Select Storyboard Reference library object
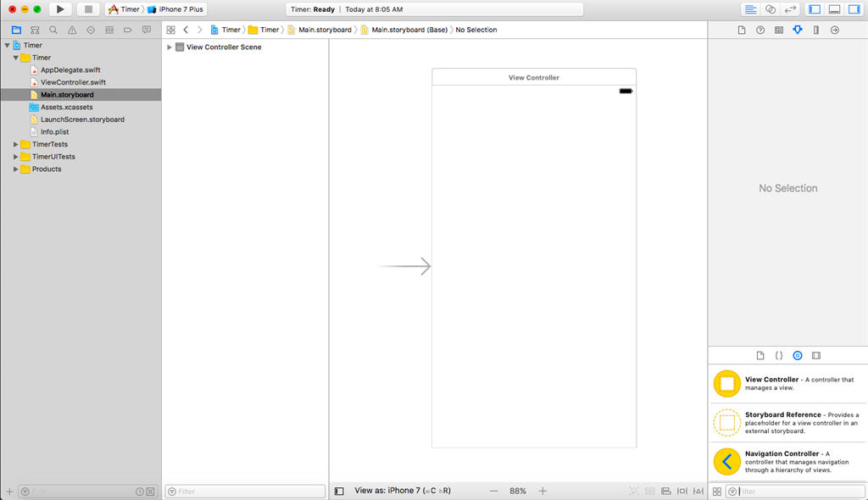Viewport: 868px width, 500px height. tap(787, 423)
